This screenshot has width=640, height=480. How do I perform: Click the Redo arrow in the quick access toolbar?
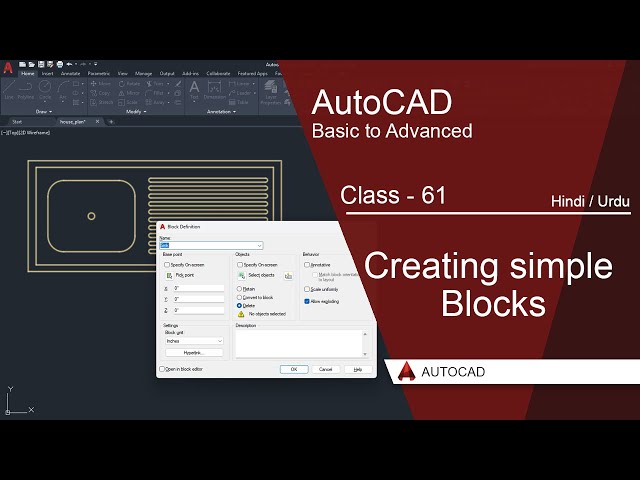click(x=83, y=64)
